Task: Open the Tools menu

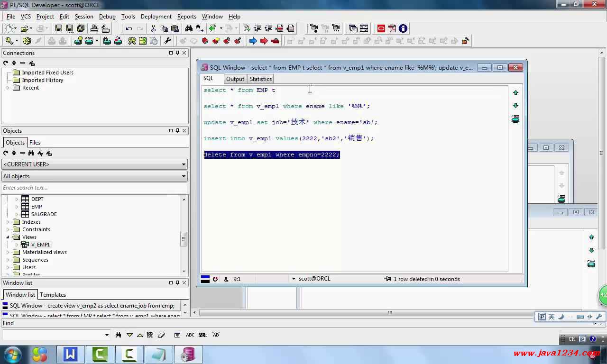Action: (x=128, y=16)
